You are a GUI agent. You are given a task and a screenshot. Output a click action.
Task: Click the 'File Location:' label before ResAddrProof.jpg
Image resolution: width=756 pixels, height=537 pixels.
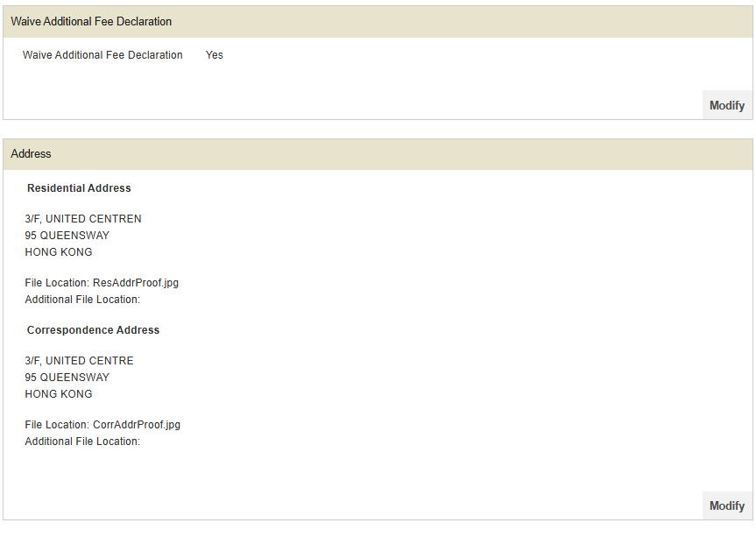57,283
